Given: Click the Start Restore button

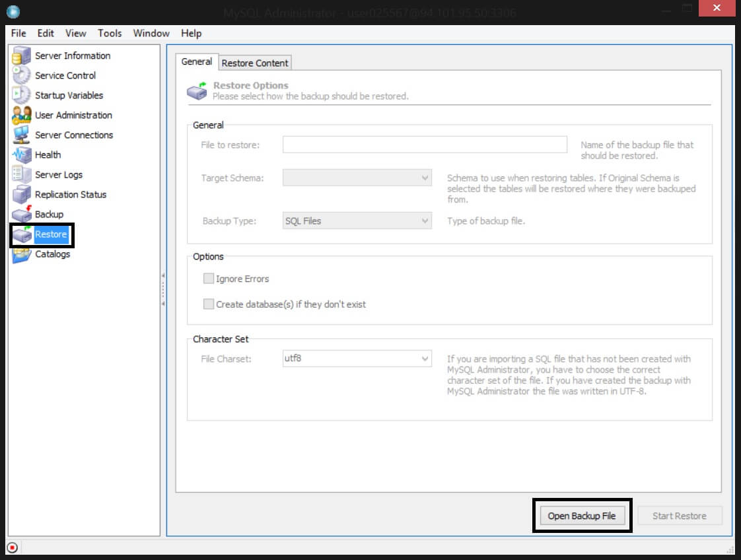Looking at the screenshot, I should click(680, 516).
